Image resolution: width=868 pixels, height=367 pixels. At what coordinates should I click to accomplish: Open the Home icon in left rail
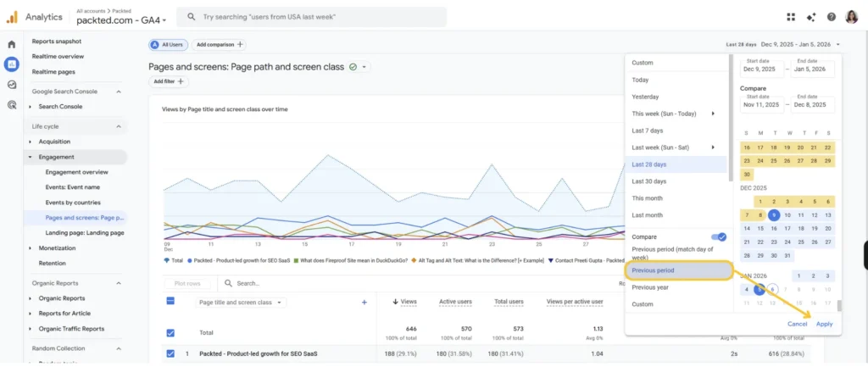coord(12,44)
